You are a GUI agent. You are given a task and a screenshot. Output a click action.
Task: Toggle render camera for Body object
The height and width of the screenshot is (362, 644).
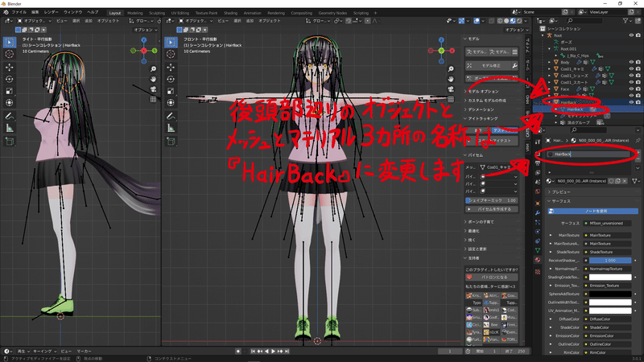click(638, 63)
